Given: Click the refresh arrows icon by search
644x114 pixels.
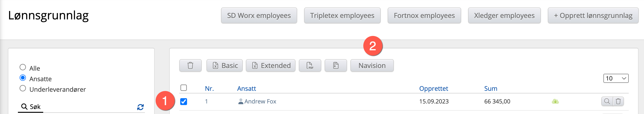Looking at the screenshot, I should [x=140, y=107].
